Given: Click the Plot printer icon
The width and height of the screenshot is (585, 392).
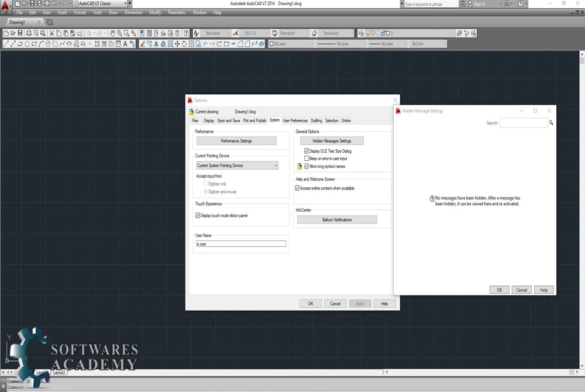Looking at the screenshot, I should click(29, 33).
